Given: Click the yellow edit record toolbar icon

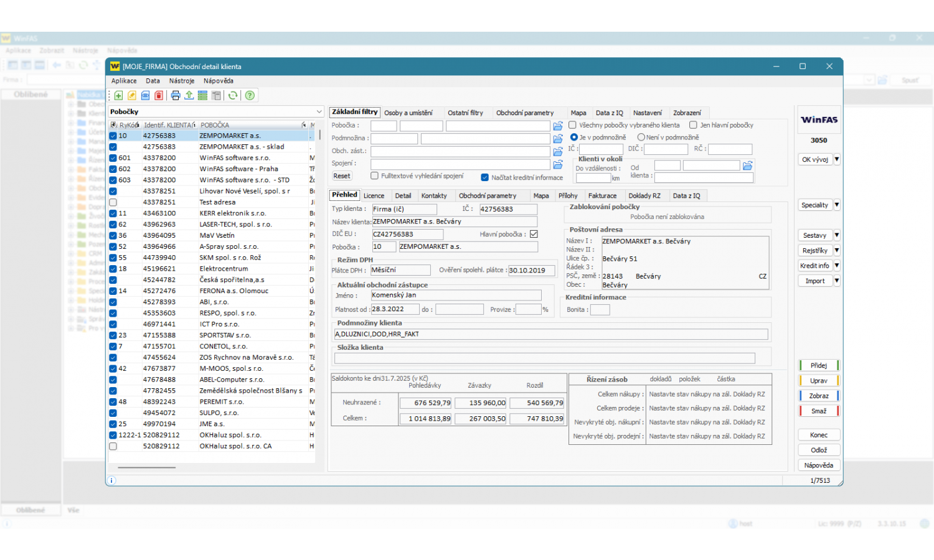Looking at the screenshot, I should (x=132, y=96).
